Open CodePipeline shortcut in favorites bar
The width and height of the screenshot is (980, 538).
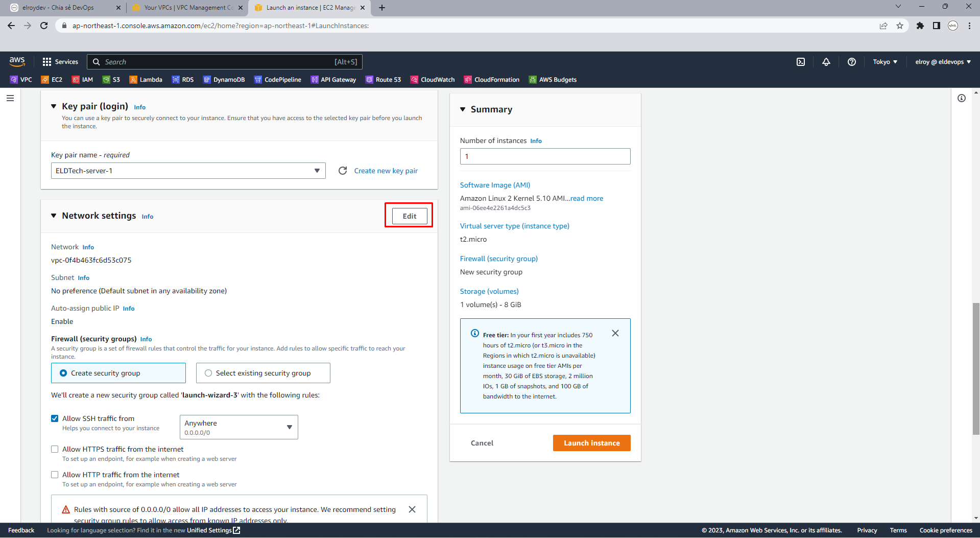(278, 80)
